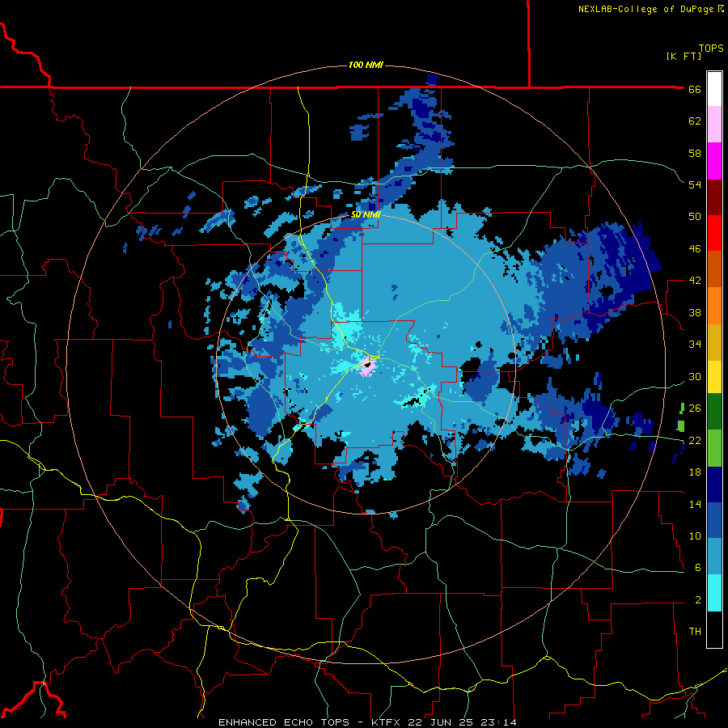Click the light green legend band
This screenshot has height=728, width=728.
click(x=714, y=447)
